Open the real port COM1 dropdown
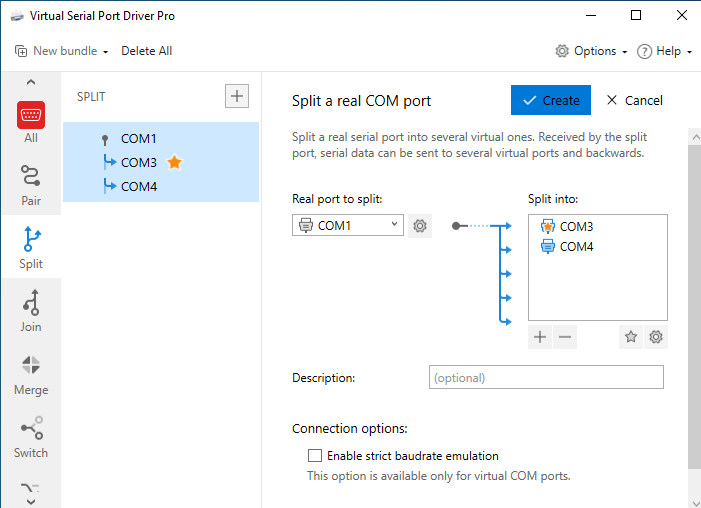The image size is (701, 508). (x=348, y=225)
